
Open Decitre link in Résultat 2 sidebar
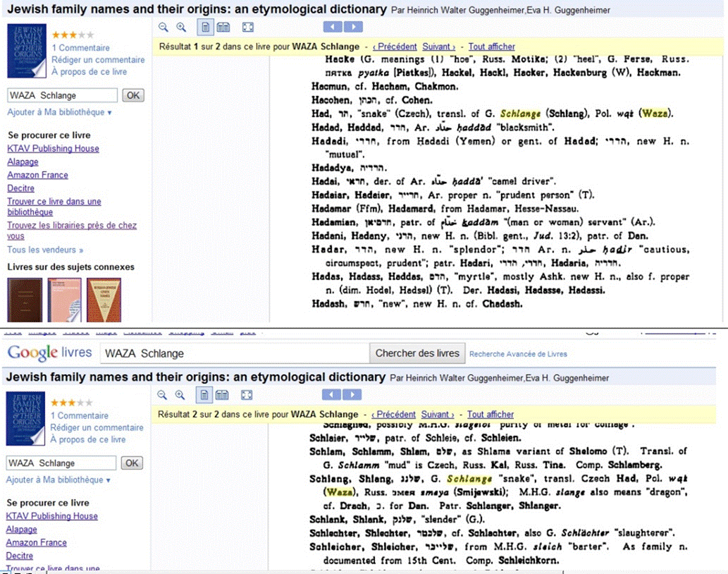[x=20, y=556]
